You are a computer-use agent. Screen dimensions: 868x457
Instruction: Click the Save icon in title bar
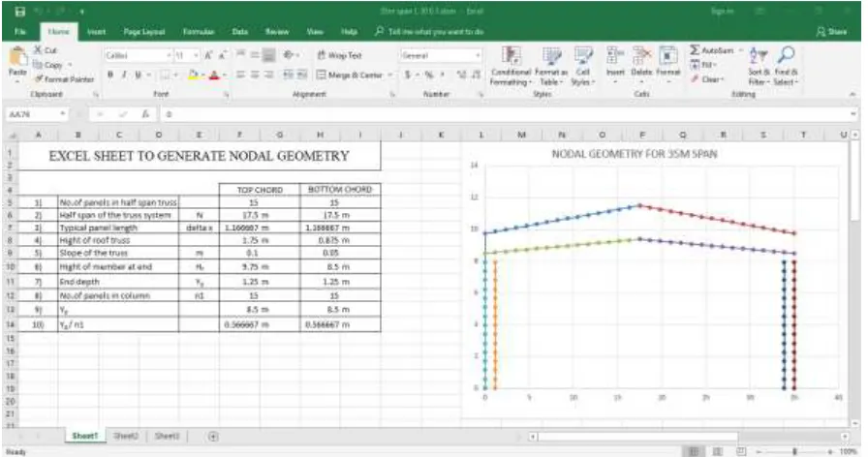20,12
